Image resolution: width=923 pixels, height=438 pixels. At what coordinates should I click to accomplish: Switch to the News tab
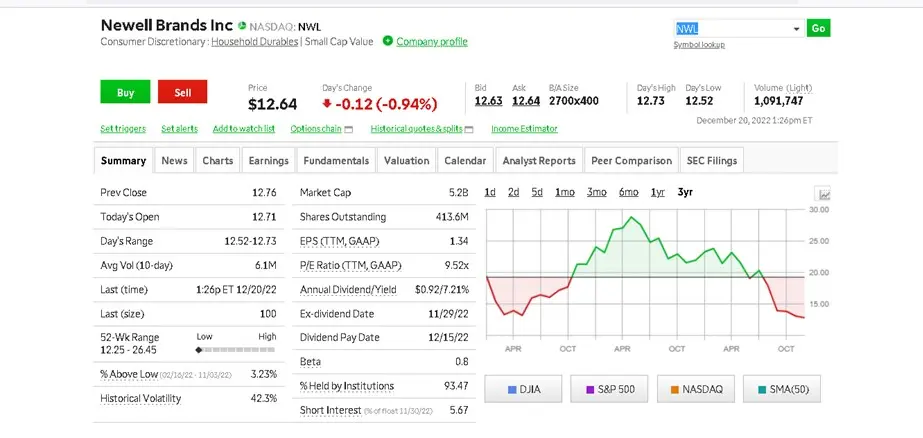point(174,161)
